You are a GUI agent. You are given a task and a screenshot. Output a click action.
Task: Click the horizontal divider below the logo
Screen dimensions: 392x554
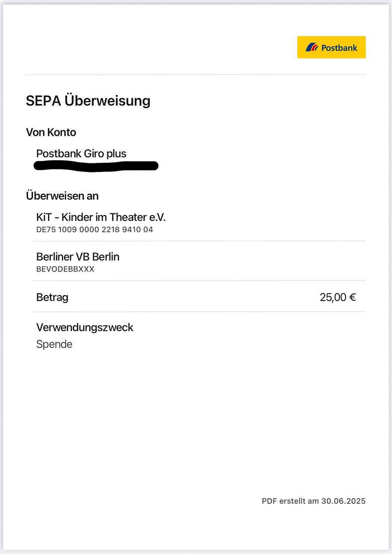click(x=196, y=75)
